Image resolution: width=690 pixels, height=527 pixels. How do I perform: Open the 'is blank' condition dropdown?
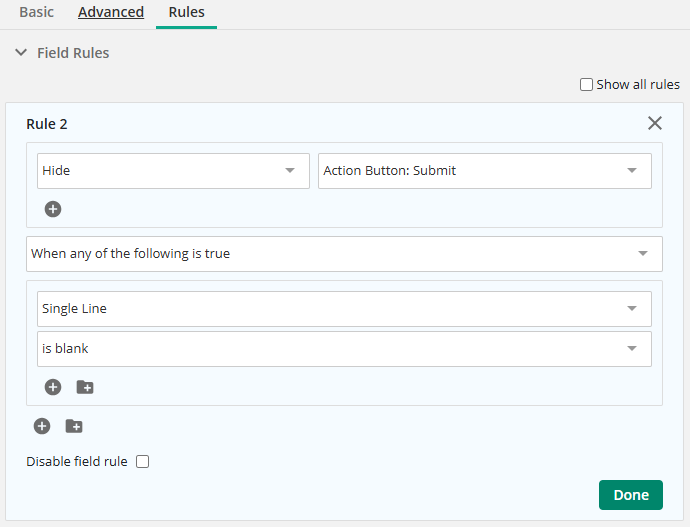tap(344, 349)
